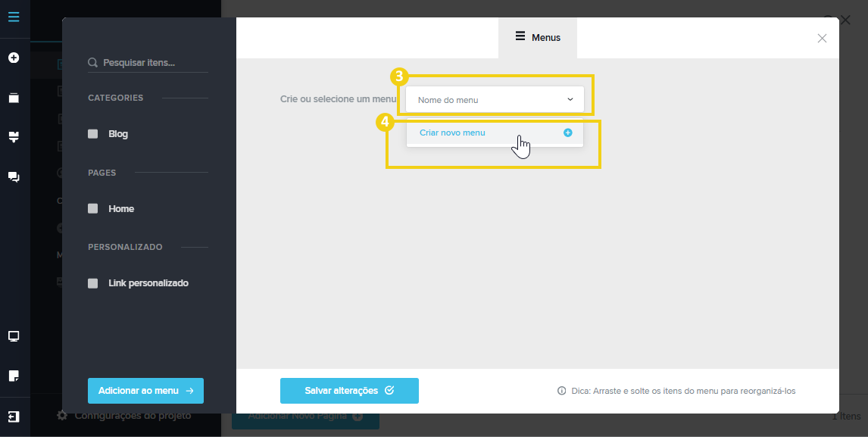868x437 pixels.
Task: Open the hamburger menu in left sidebar
Action: pyautogui.click(x=14, y=17)
